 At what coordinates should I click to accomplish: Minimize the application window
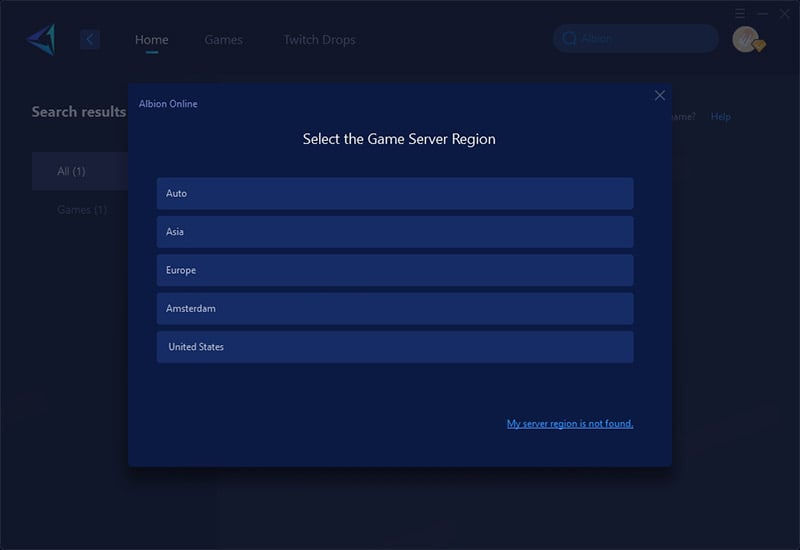pos(762,14)
